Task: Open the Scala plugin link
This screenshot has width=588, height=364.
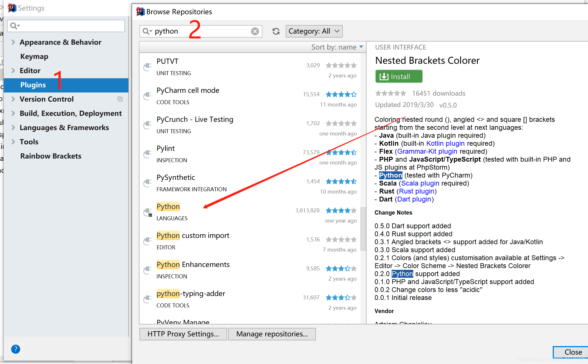Action: pyautogui.click(x=420, y=183)
